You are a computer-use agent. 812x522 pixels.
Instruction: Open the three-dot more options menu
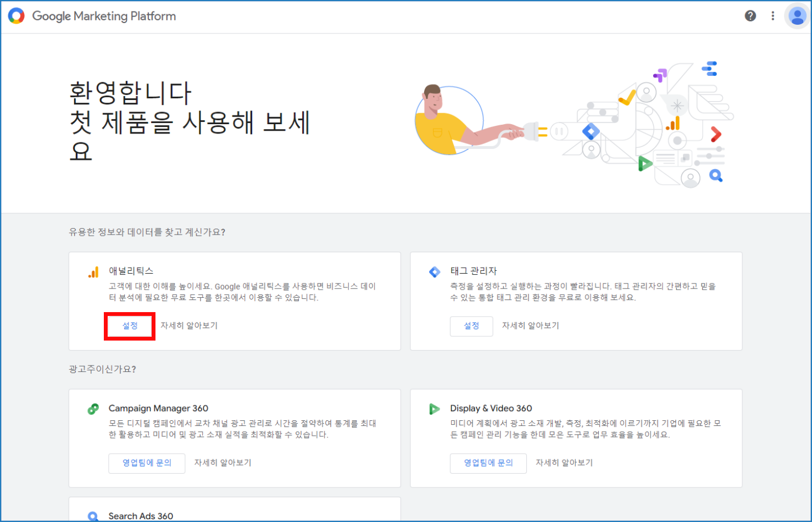click(x=772, y=16)
